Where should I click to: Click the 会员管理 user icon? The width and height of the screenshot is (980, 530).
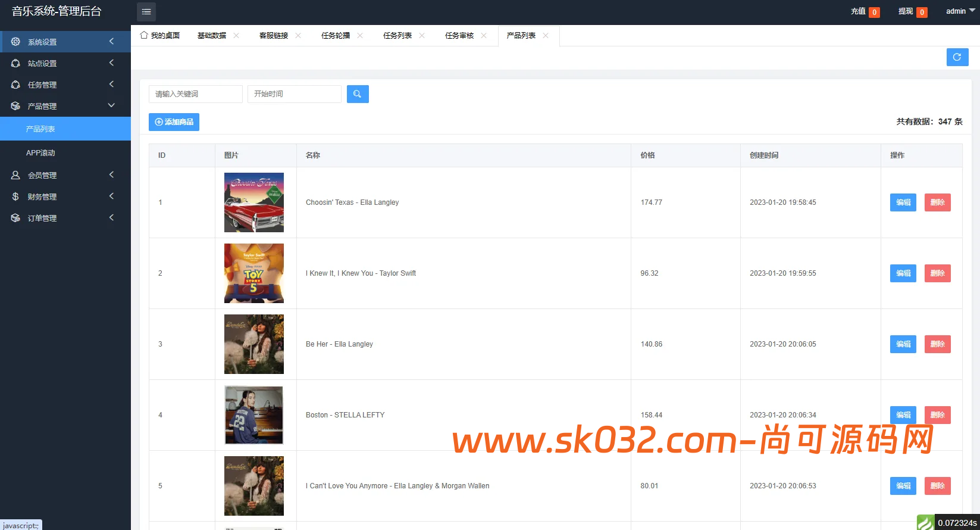pos(15,175)
